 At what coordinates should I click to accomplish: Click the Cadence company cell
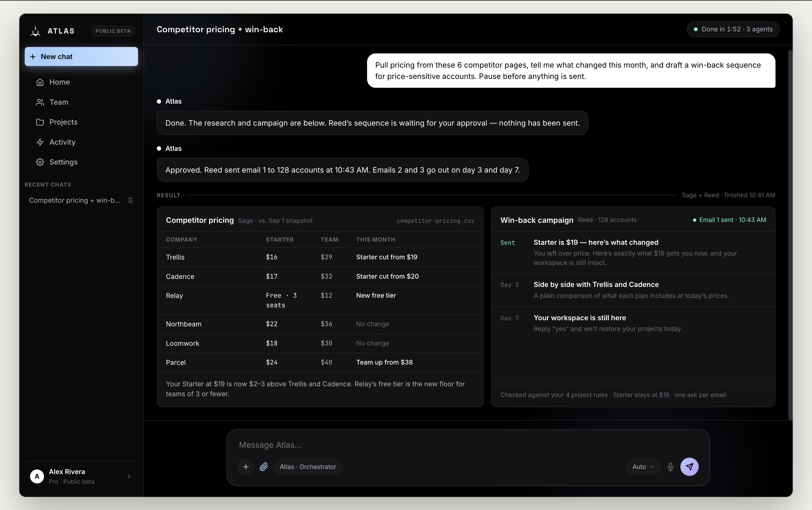click(180, 276)
